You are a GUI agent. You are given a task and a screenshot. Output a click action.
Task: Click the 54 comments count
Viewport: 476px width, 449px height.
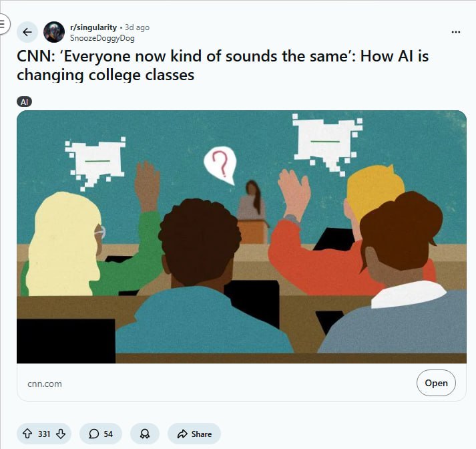[x=108, y=434]
